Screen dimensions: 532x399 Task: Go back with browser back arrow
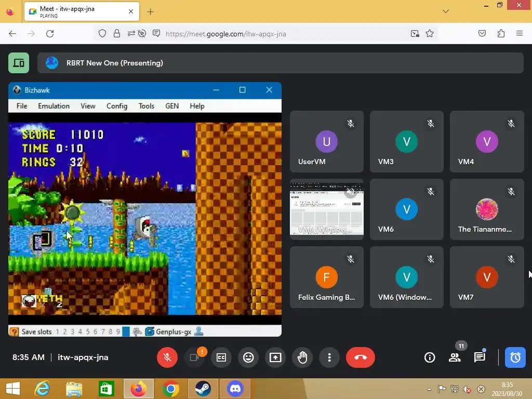click(x=12, y=34)
